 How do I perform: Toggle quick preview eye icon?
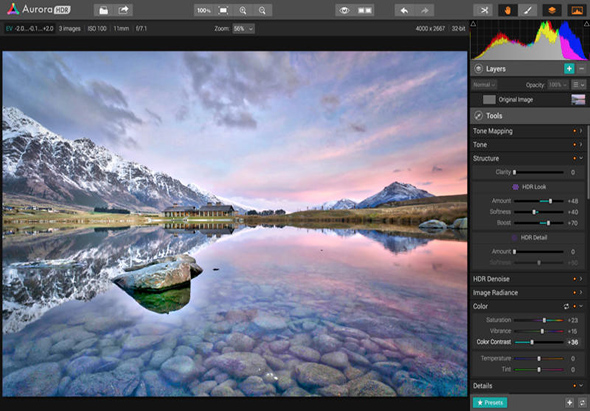coord(345,11)
